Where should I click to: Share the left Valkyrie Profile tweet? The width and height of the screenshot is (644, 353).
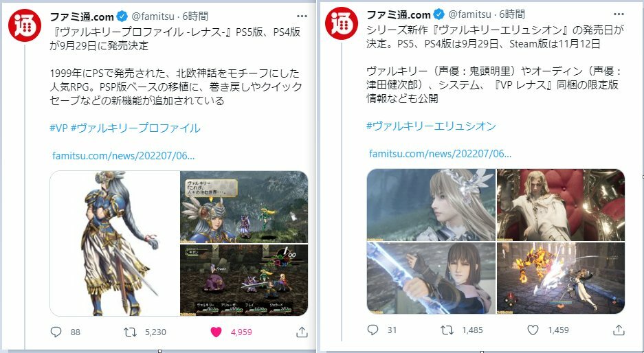coord(302,332)
